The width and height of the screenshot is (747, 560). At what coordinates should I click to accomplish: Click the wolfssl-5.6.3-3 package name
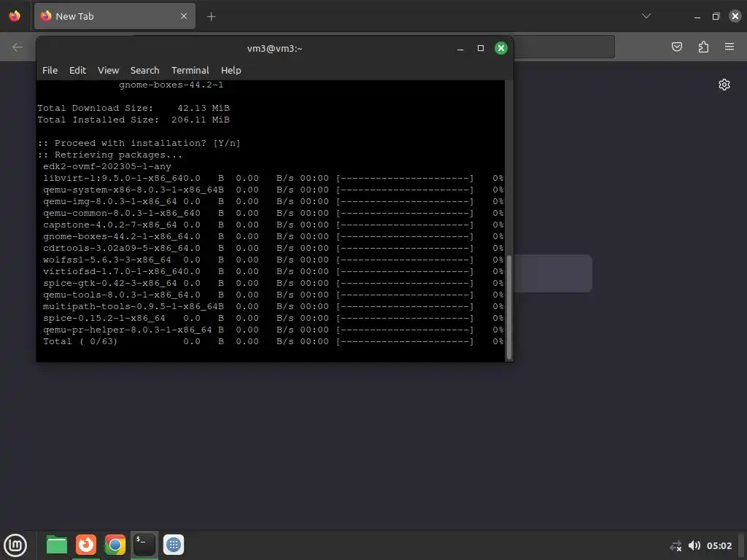coord(107,260)
